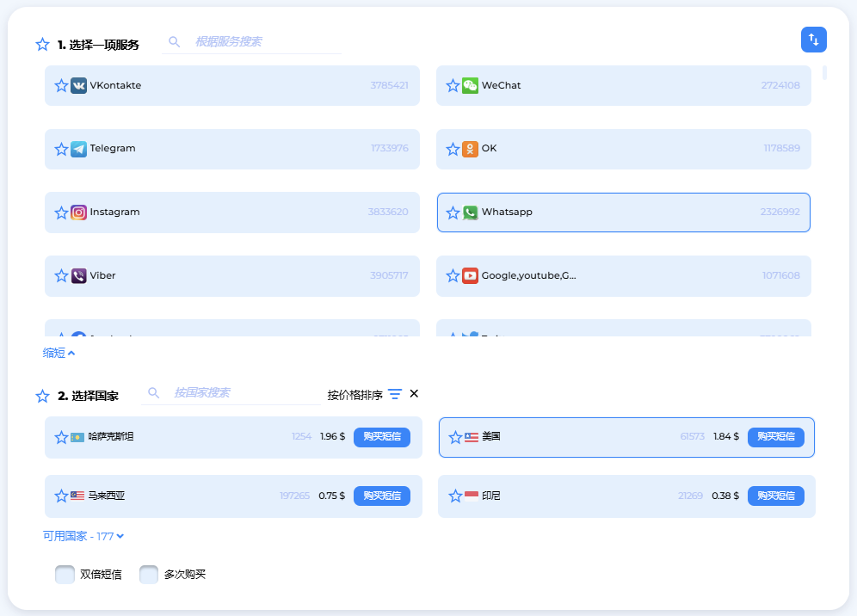Viewport: 857px width, 616px height.
Task: Click the VKontakte logo icon
Action: [78, 85]
